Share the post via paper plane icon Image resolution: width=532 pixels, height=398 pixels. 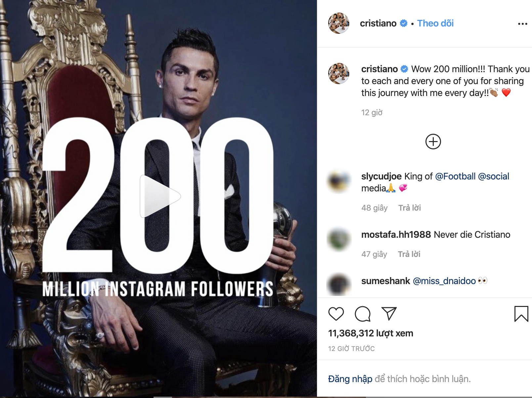click(389, 314)
